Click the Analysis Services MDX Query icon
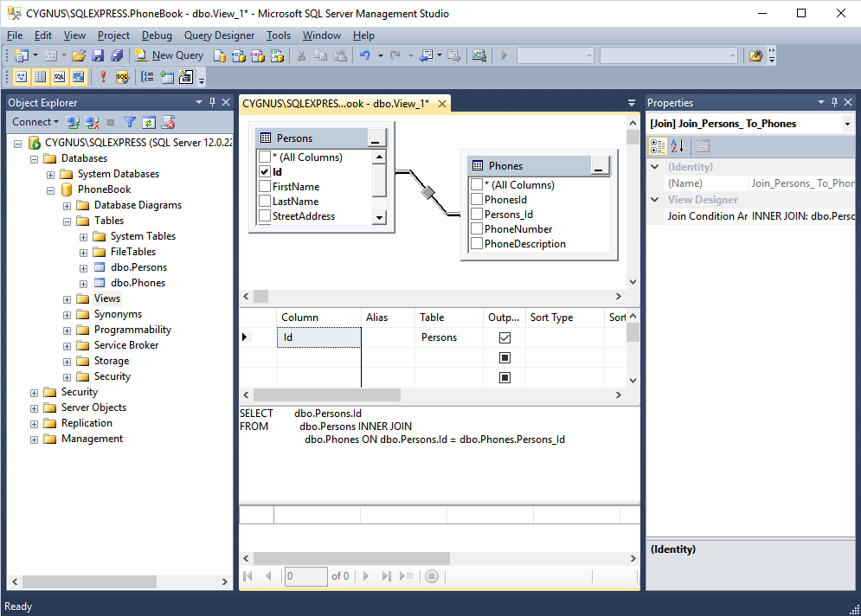The height and width of the screenshot is (616, 861). (x=239, y=55)
